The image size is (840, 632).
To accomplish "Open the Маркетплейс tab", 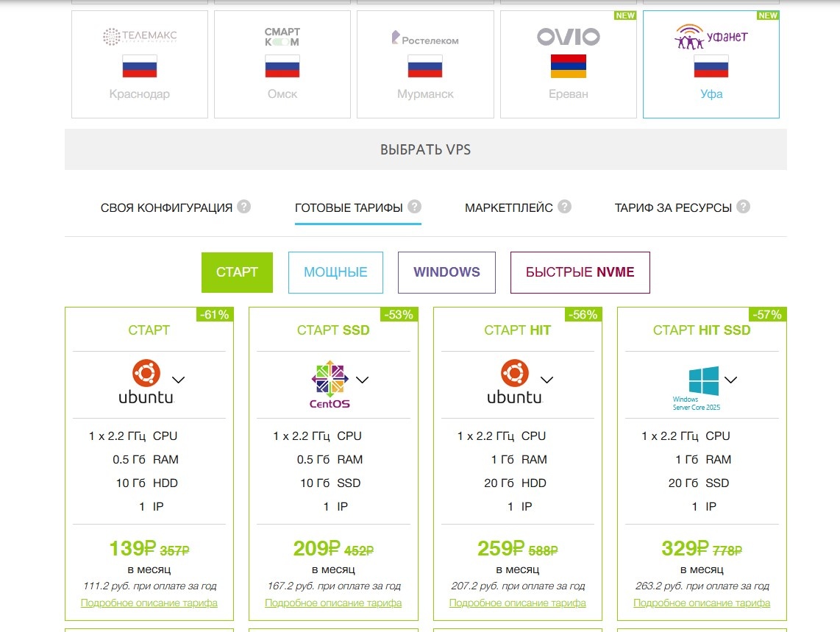I will [508, 208].
